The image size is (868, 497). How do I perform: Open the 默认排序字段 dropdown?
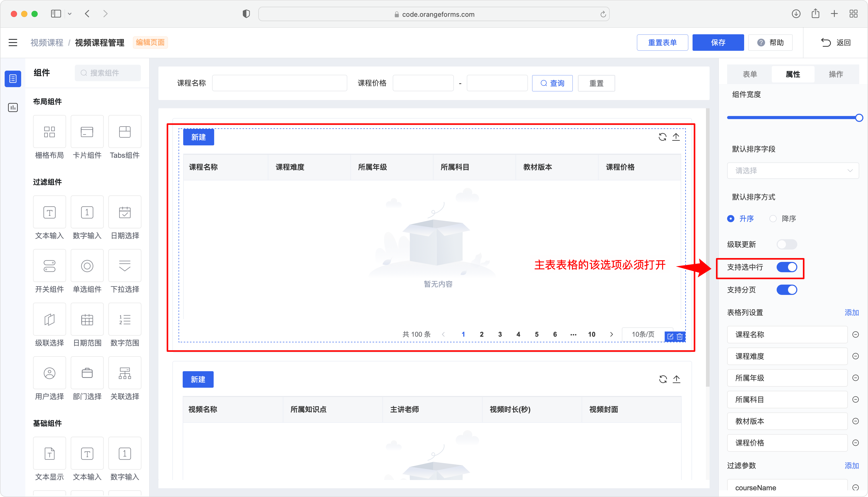point(792,171)
